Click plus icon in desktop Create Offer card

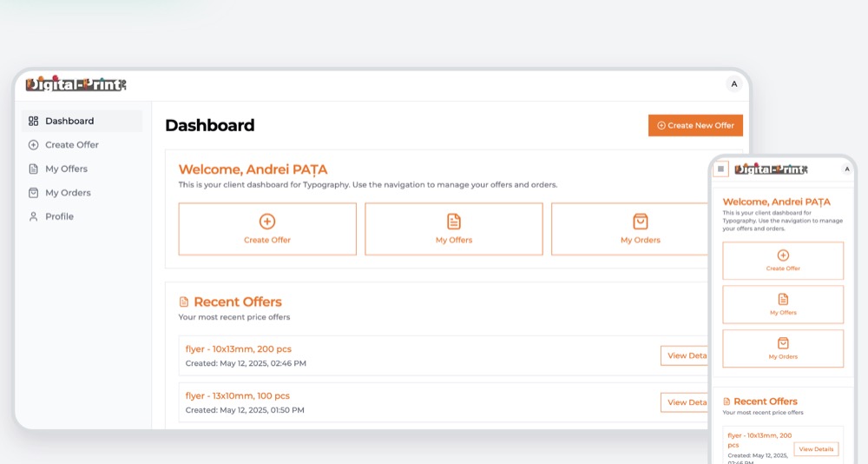(x=267, y=222)
